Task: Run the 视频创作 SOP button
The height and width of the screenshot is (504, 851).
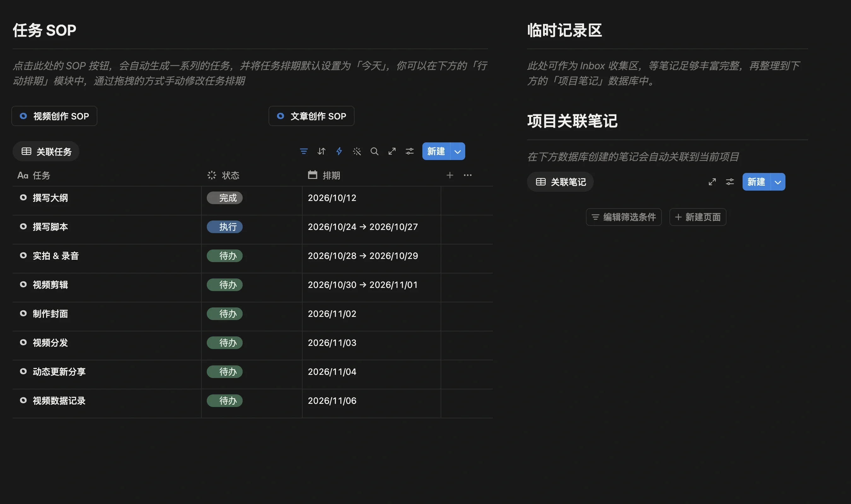Action: tap(54, 116)
